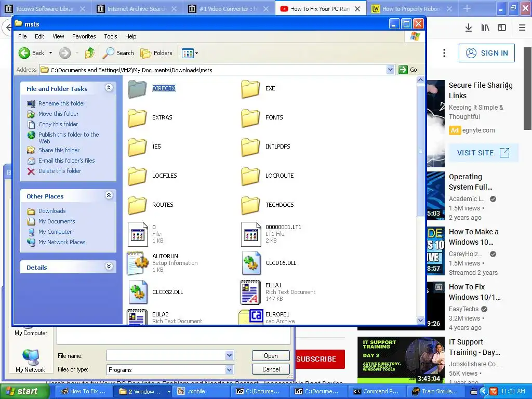
Task: Click the VISIT SITE ad button
Action: tap(483, 153)
